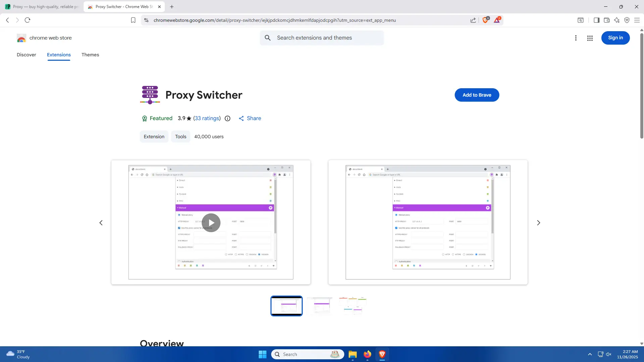Open the Brave hamburger main menu
This screenshot has height=362, width=644.
coord(637,20)
